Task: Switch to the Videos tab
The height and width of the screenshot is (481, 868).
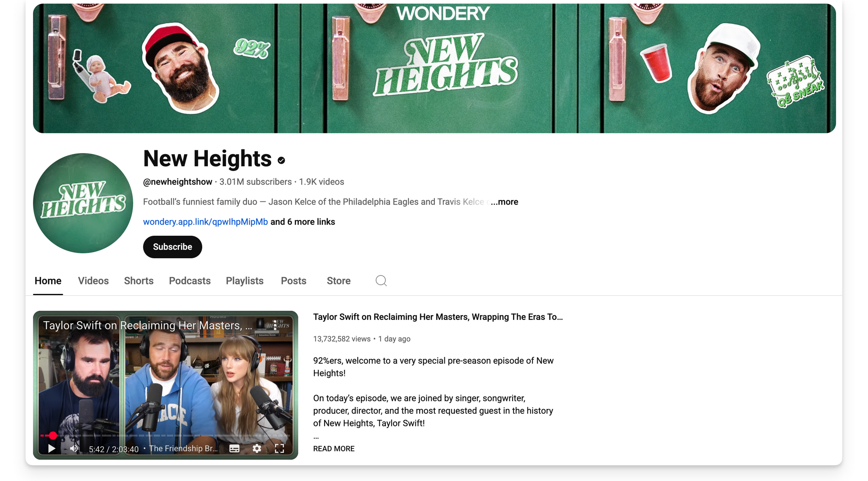Action: (93, 281)
